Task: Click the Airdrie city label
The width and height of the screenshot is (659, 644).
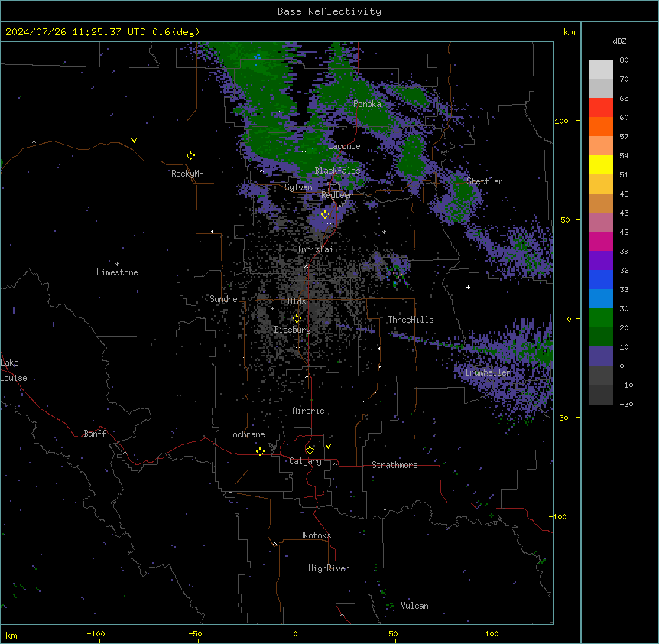Action: pos(309,411)
